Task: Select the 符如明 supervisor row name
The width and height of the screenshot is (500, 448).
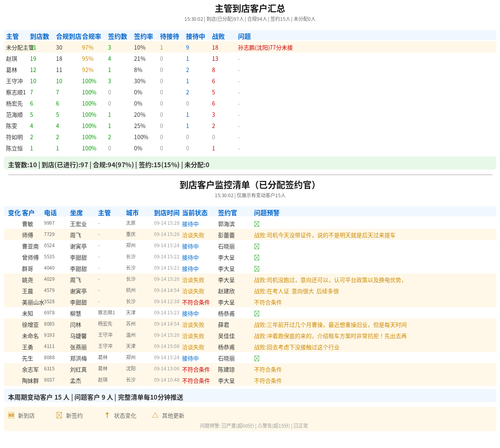Action: (x=14, y=137)
